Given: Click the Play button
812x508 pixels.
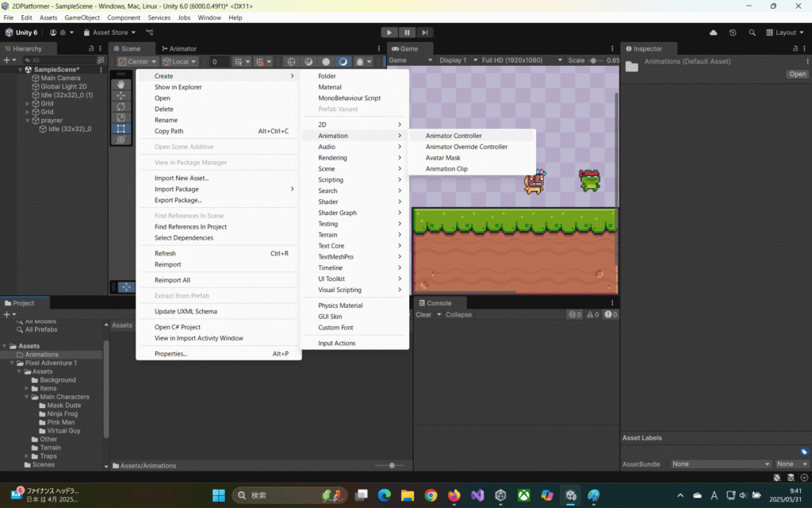Looking at the screenshot, I should click(x=389, y=32).
